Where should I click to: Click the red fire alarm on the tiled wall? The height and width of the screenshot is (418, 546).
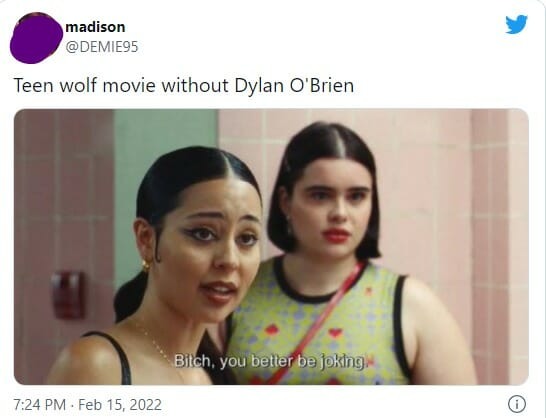click(68, 295)
